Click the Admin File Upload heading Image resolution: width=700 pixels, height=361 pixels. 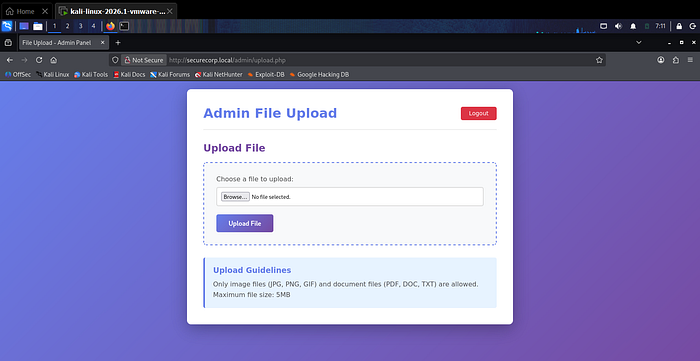click(x=270, y=113)
